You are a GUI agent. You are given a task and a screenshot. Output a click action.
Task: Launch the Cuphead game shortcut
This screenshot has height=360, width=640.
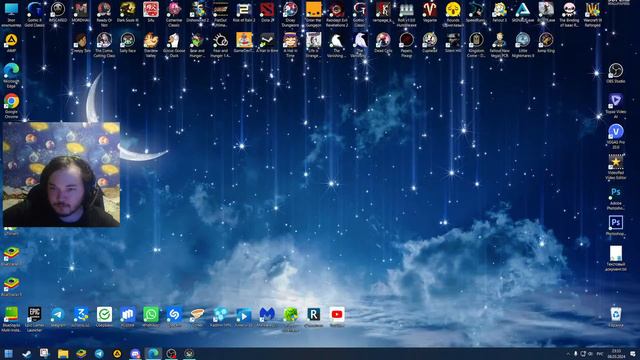[429, 42]
